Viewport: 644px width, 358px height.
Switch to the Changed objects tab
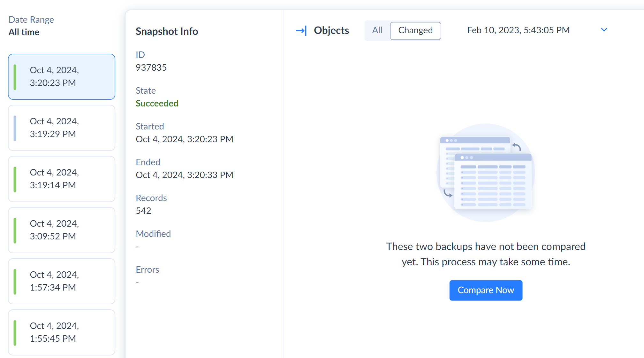(415, 30)
